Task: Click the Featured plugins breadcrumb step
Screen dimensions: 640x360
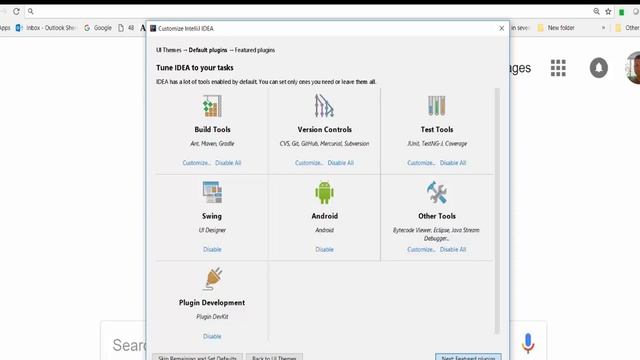Action: click(x=255, y=50)
